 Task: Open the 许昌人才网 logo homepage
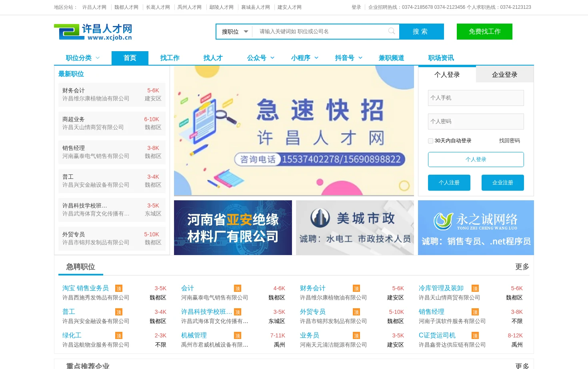(x=93, y=32)
